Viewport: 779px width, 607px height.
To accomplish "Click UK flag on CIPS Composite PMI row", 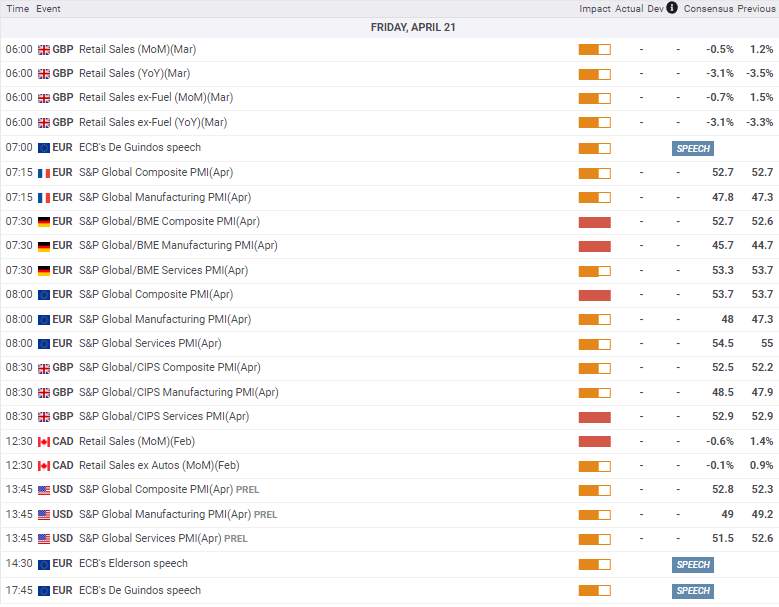I will point(44,368).
